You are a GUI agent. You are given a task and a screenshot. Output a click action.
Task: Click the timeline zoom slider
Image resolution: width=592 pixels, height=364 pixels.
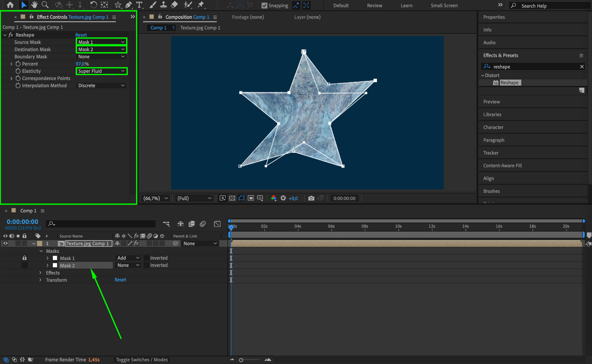coord(241,360)
